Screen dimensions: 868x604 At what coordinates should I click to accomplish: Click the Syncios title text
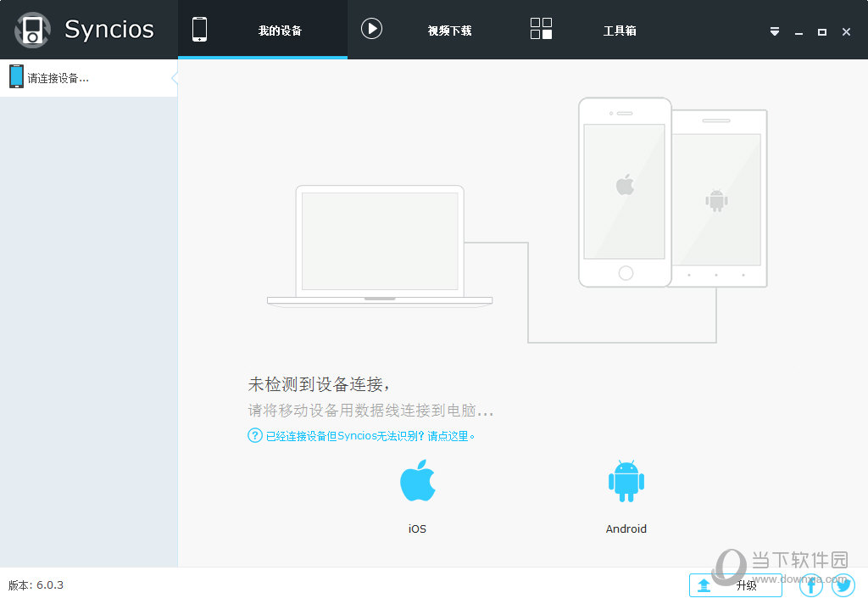pyautogui.click(x=109, y=30)
